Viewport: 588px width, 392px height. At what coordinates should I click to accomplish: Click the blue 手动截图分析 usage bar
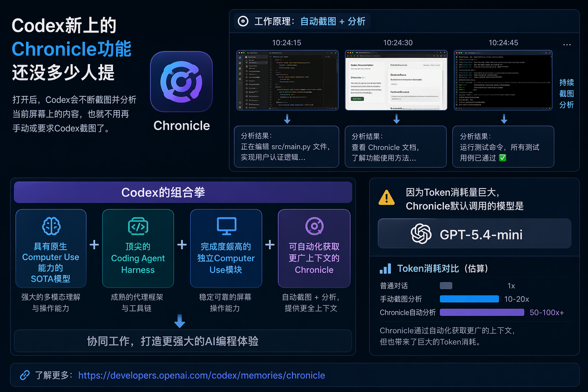[x=469, y=299]
